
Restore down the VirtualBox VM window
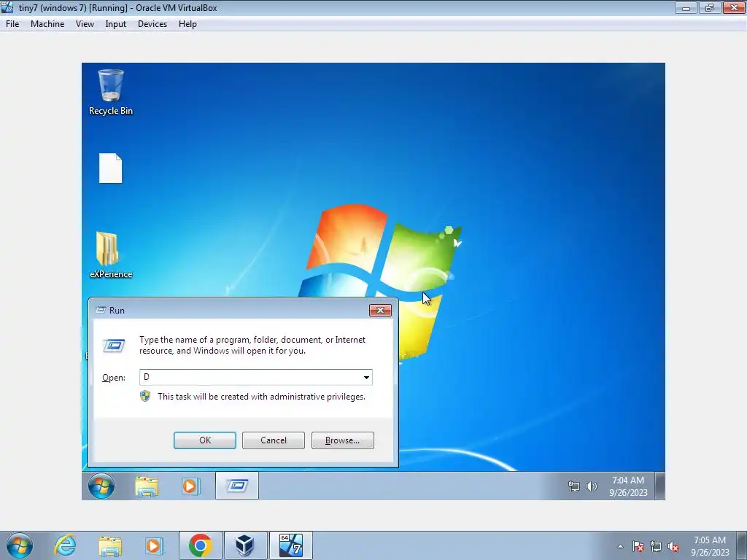[710, 7]
